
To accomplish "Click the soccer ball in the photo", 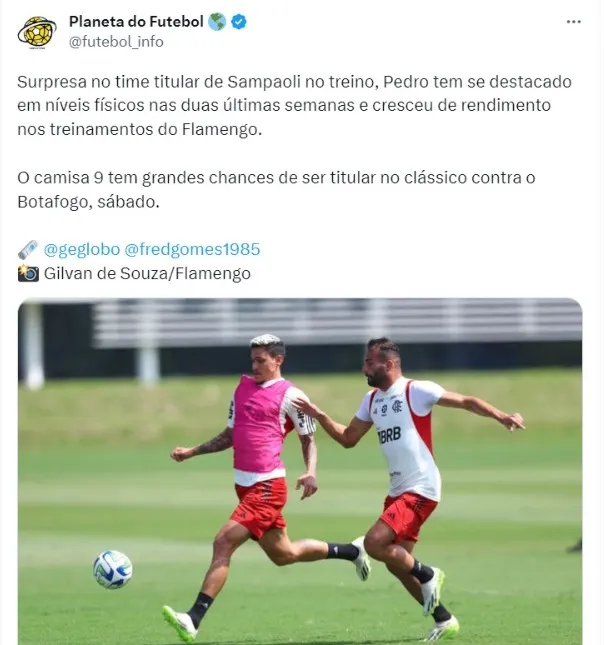I will point(113,569).
